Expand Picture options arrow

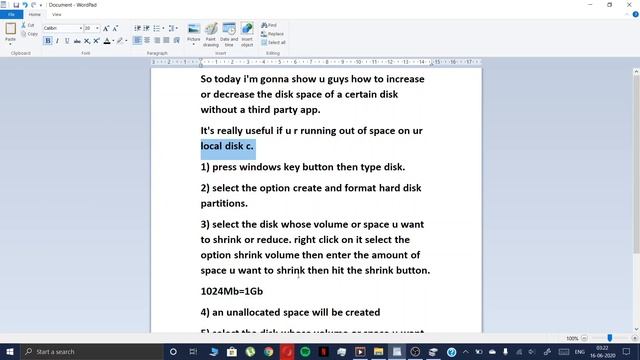pos(194,44)
